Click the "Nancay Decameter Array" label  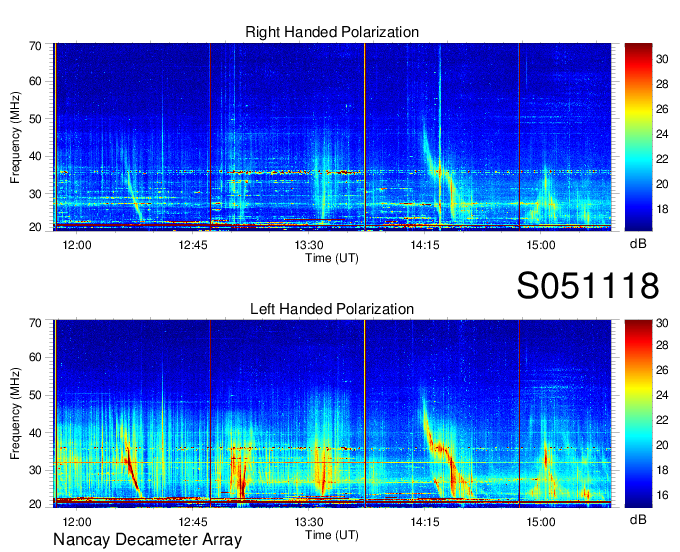click(147, 539)
